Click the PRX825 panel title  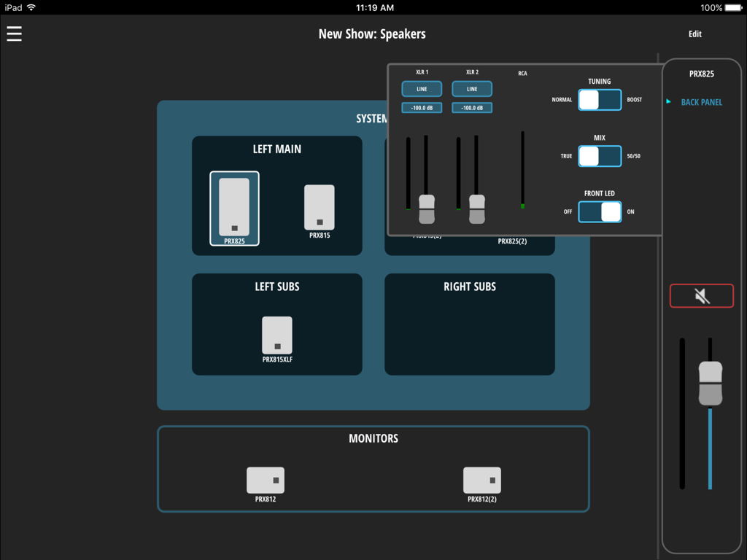[x=701, y=74]
